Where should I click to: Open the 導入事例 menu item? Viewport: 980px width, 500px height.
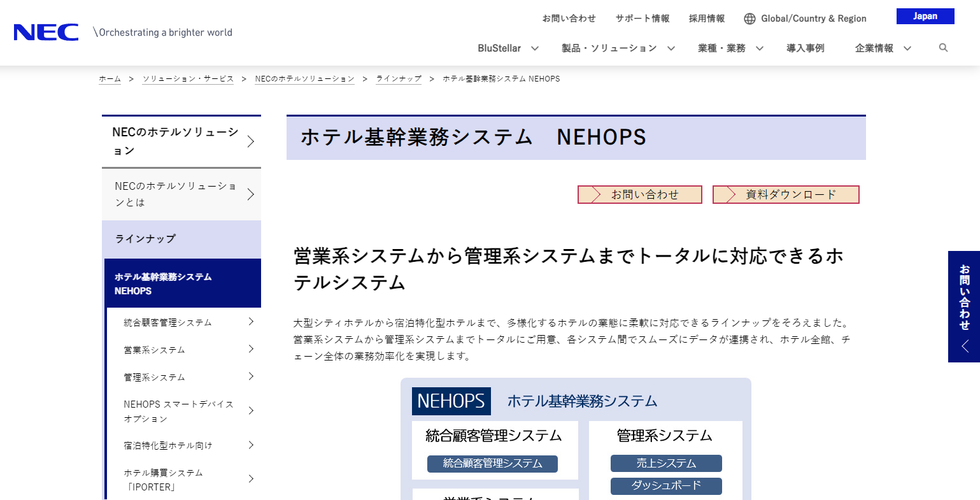point(805,48)
